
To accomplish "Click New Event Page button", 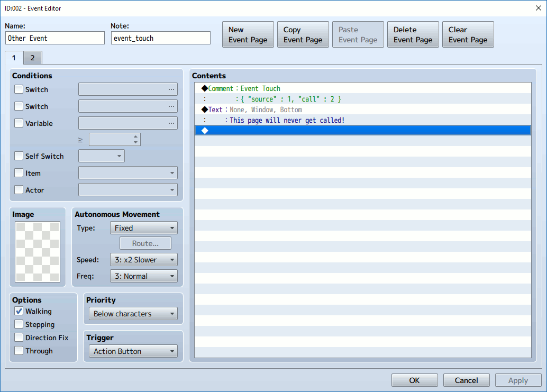I will click(248, 34).
